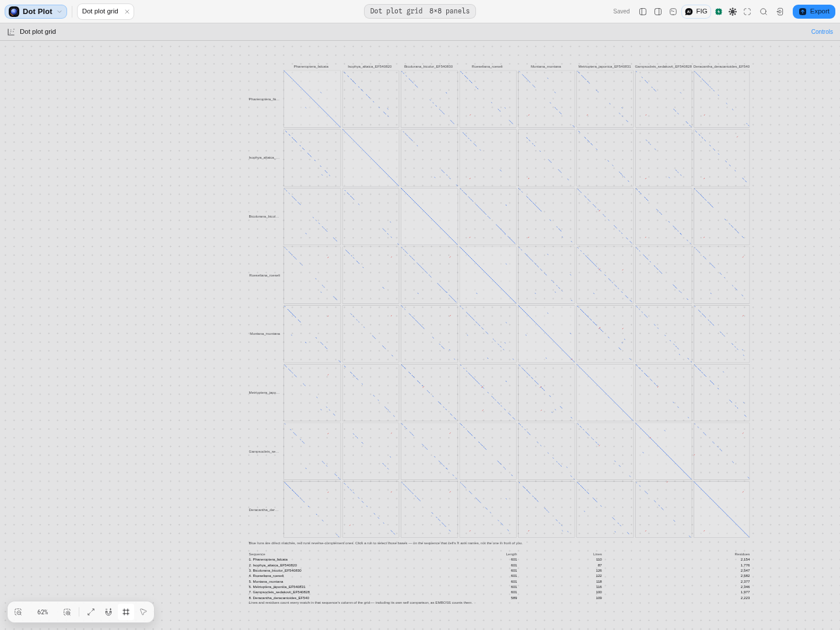
Task: Select the pointer cursor tool
Action: (143, 612)
